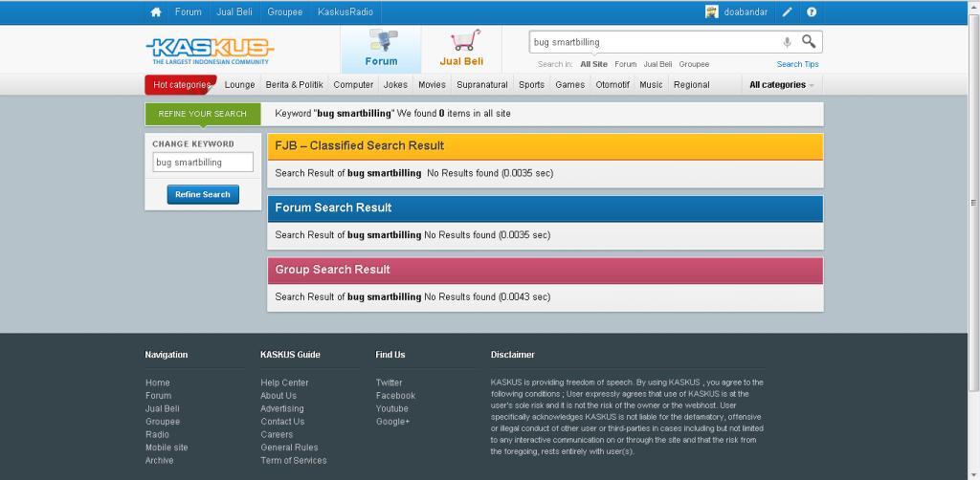Open Forum in the top navigation bar

[x=189, y=11]
